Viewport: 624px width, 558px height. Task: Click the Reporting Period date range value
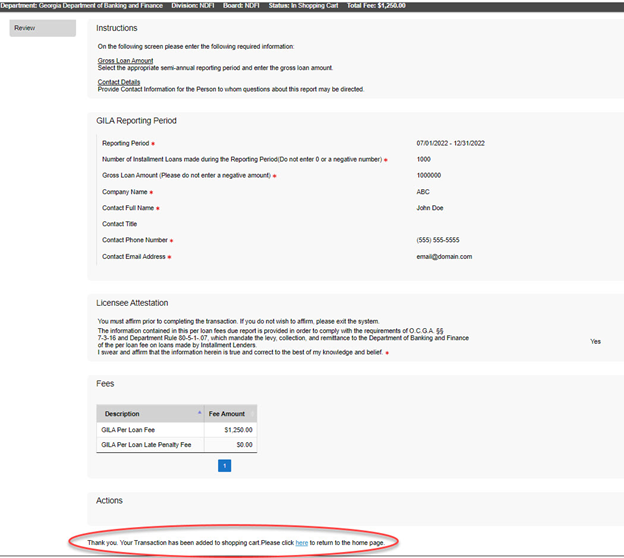point(456,143)
